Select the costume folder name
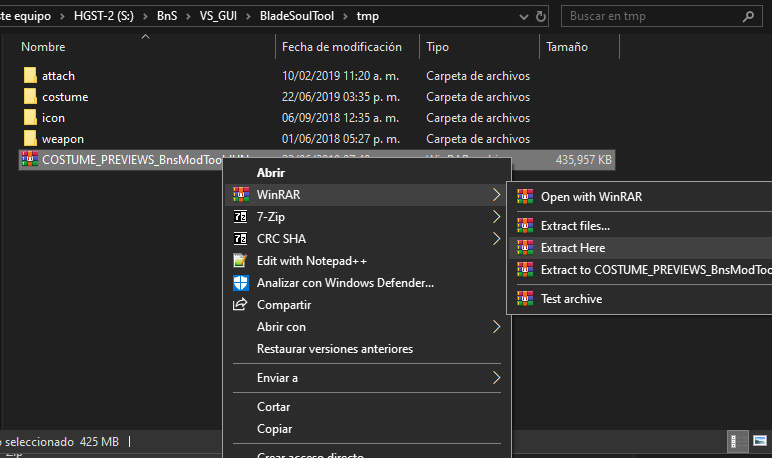Viewport: 772px width, 458px height. (65, 97)
